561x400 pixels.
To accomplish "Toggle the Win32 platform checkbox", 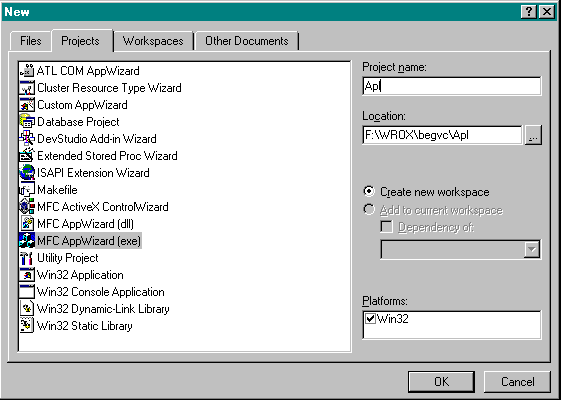I will [370, 318].
